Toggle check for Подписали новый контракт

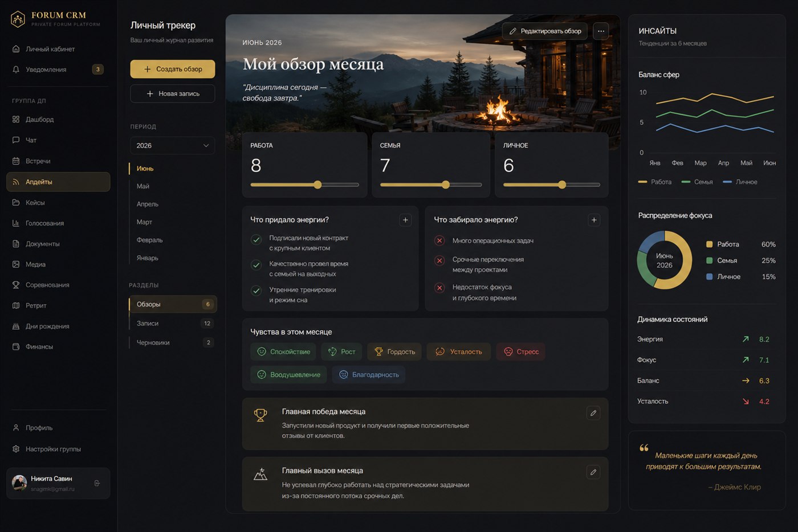point(256,240)
